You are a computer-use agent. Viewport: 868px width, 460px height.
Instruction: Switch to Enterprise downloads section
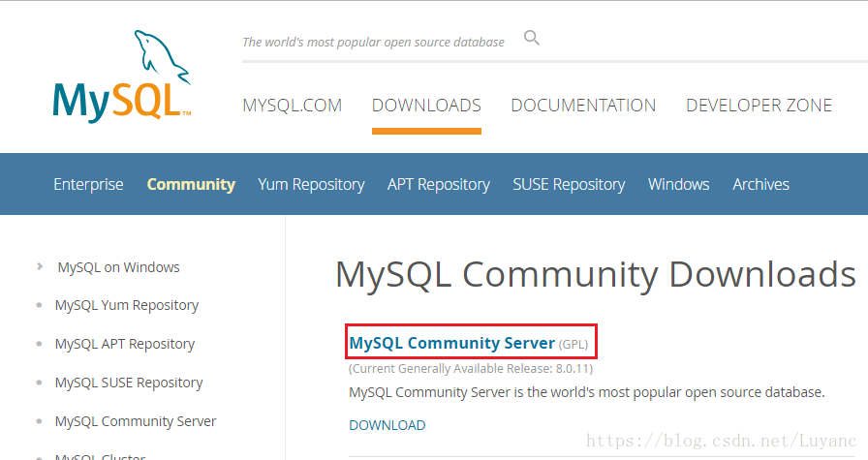pos(88,184)
